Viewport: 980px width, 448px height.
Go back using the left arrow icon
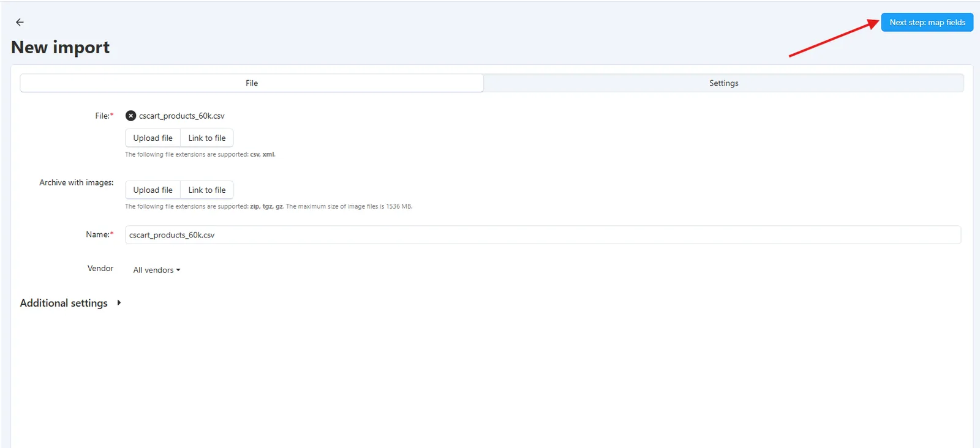[x=20, y=22]
